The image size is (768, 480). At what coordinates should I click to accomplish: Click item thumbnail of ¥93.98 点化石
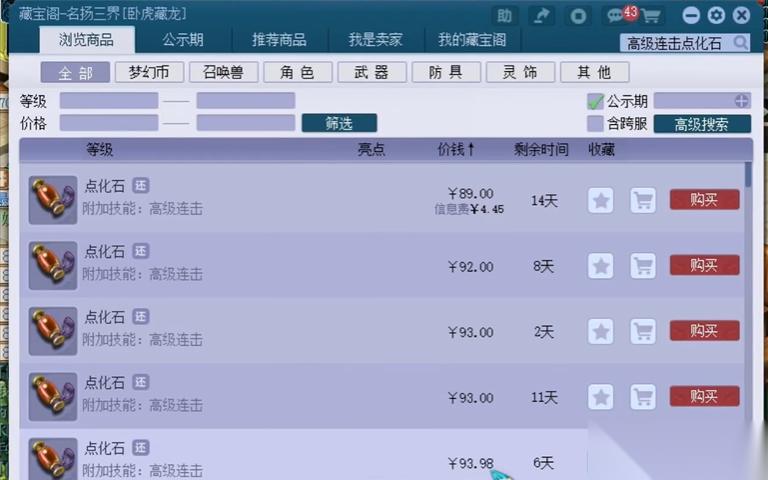[x=53, y=459]
